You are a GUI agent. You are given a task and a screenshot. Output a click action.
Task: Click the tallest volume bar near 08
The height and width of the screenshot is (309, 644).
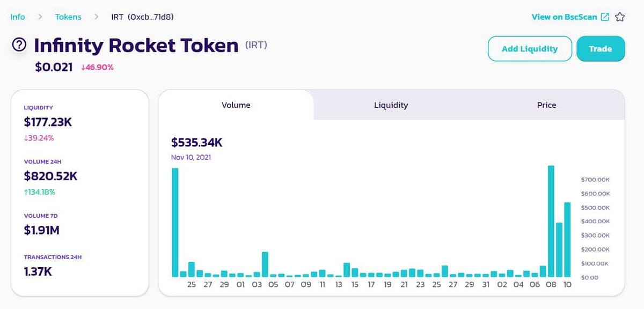pos(551,220)
